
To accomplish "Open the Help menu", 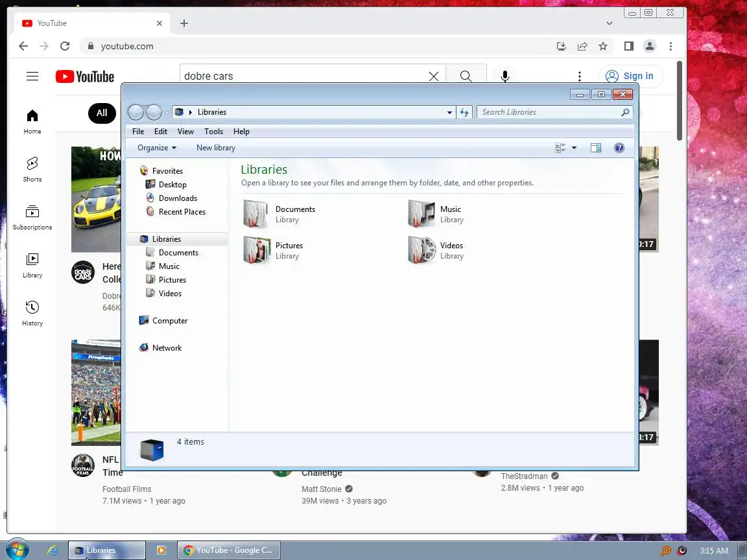I will 241,132.
